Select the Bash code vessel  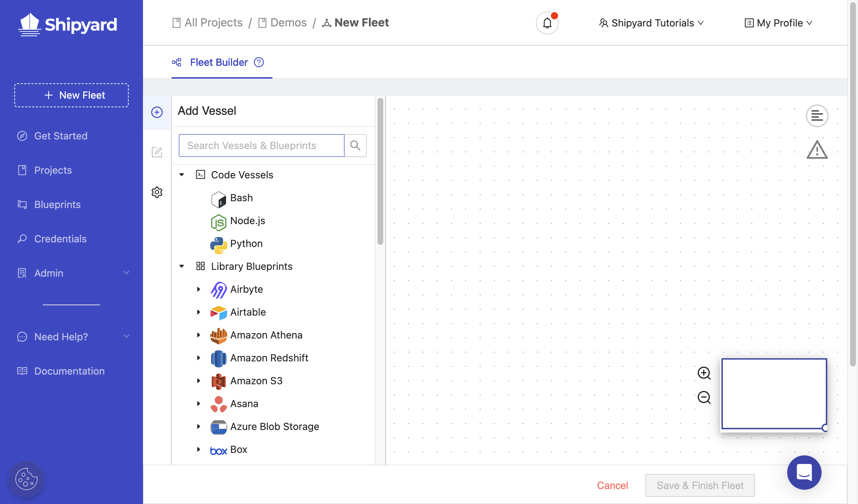232,198
